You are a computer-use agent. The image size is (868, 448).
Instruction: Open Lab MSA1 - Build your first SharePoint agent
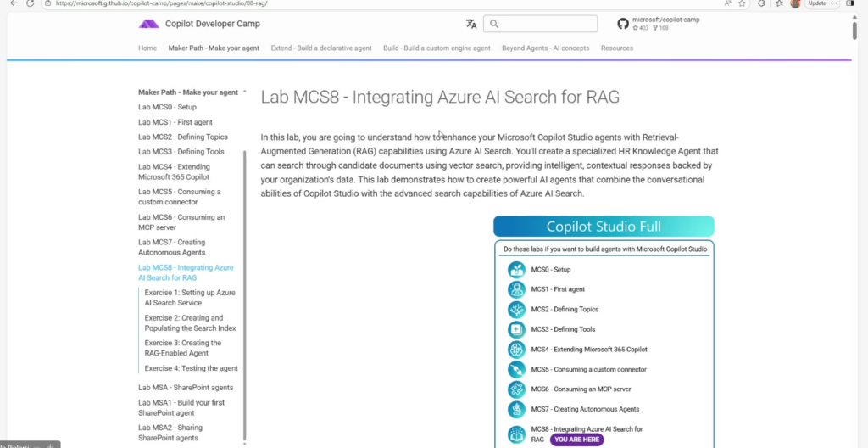pos(181,407)
